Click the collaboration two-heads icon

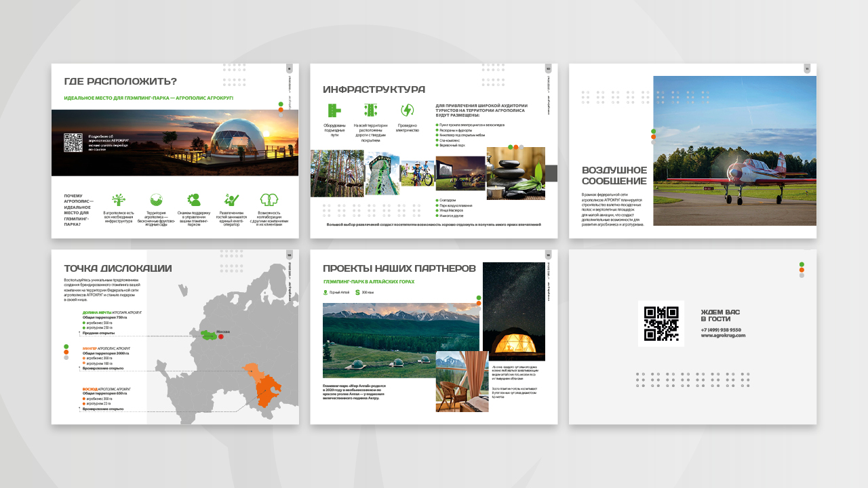(269, 199)
